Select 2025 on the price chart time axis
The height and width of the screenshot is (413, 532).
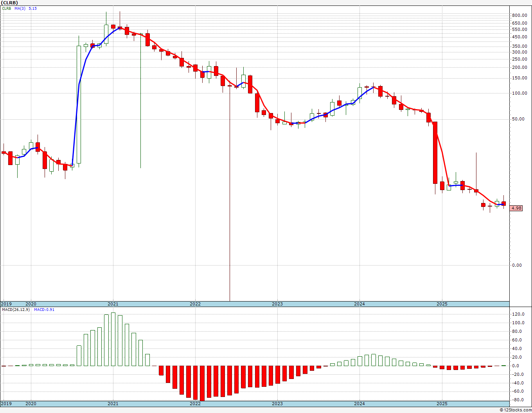point(442,304)
